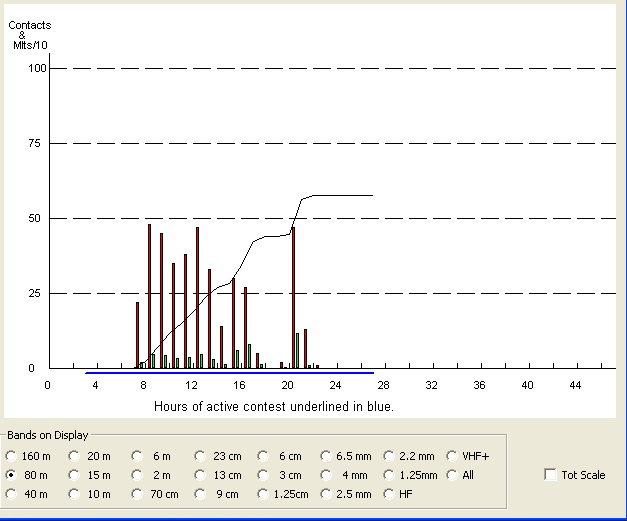Select the HF bands radio button
627x521 pixels.
pyautogui.click(x=390, y=494)
